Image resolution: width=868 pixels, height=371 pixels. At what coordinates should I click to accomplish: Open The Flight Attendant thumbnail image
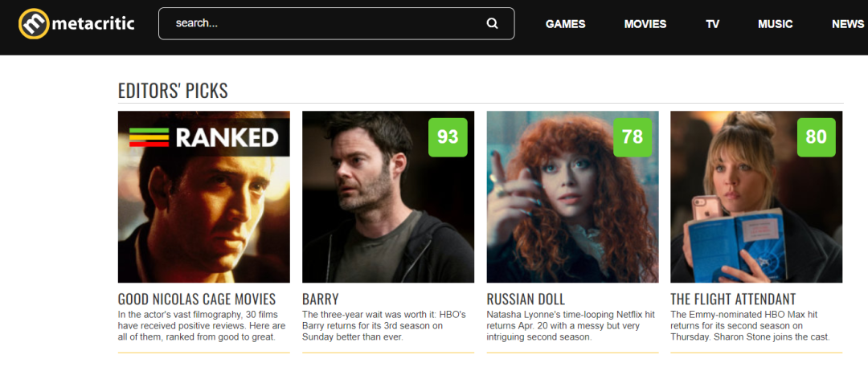click(x=756, y=197)
